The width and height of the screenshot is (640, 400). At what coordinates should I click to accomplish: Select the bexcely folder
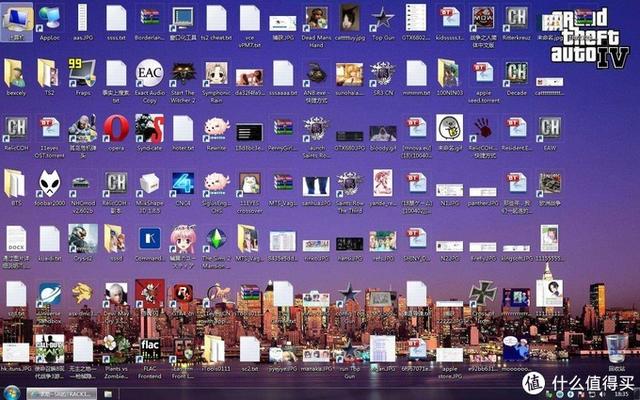tap(16, 73)
